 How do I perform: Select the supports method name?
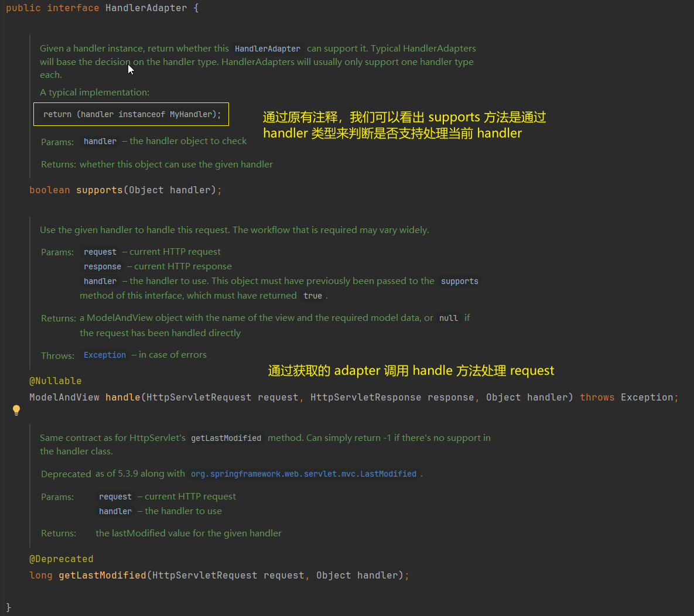coord(100,190)
